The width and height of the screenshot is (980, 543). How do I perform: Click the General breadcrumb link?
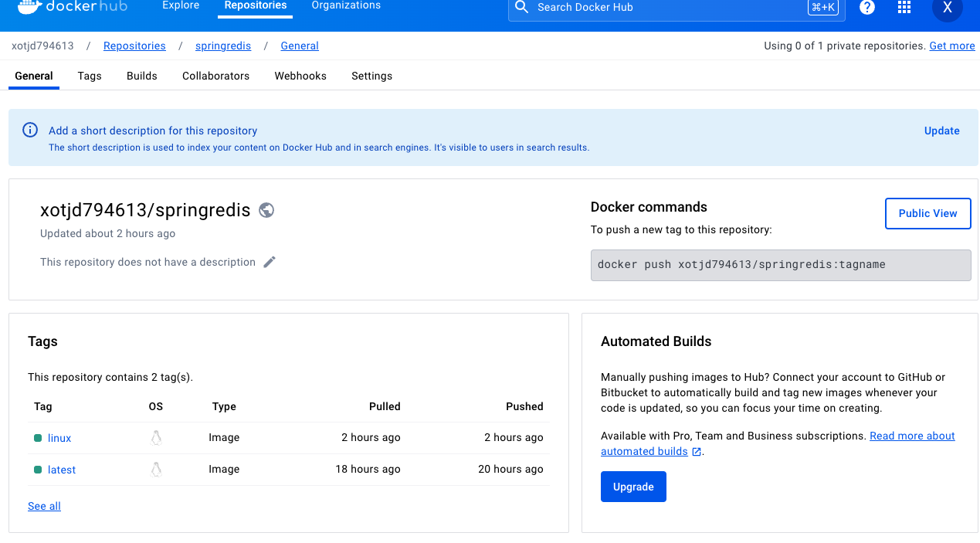[x=300, y=46]
